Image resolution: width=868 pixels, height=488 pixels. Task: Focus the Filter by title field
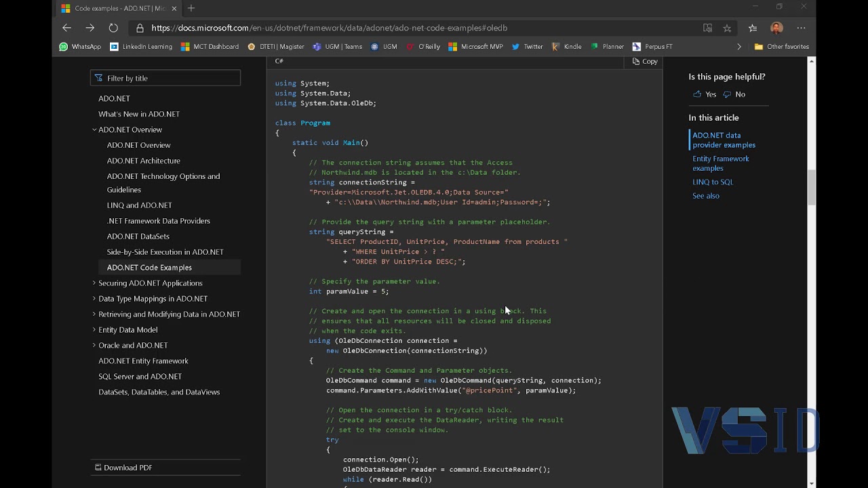pyautogui.click(x=165, y=78)
